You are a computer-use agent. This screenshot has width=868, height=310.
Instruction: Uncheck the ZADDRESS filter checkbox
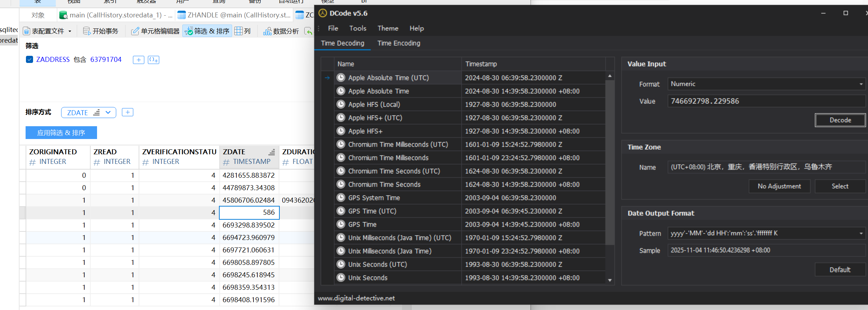click(30, 59)
